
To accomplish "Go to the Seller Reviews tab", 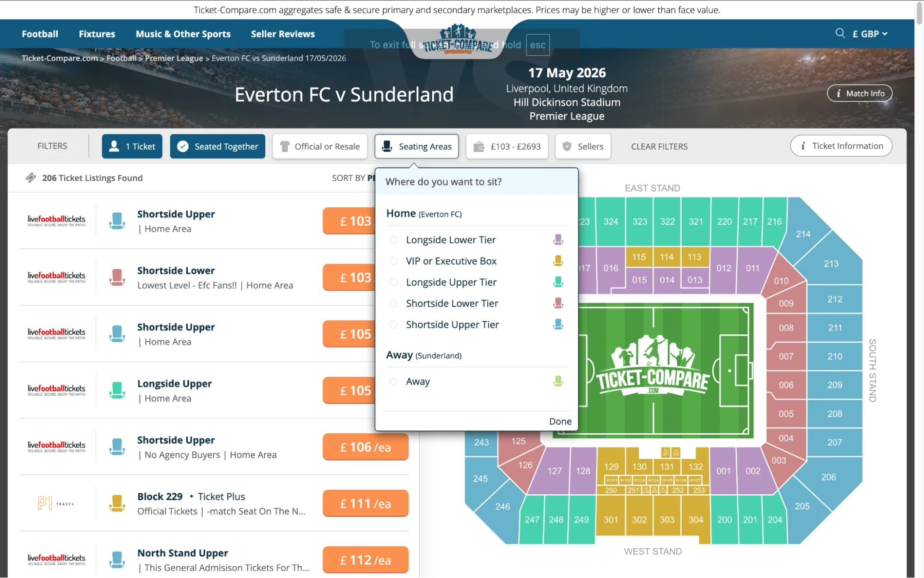I will pos(282,33).
